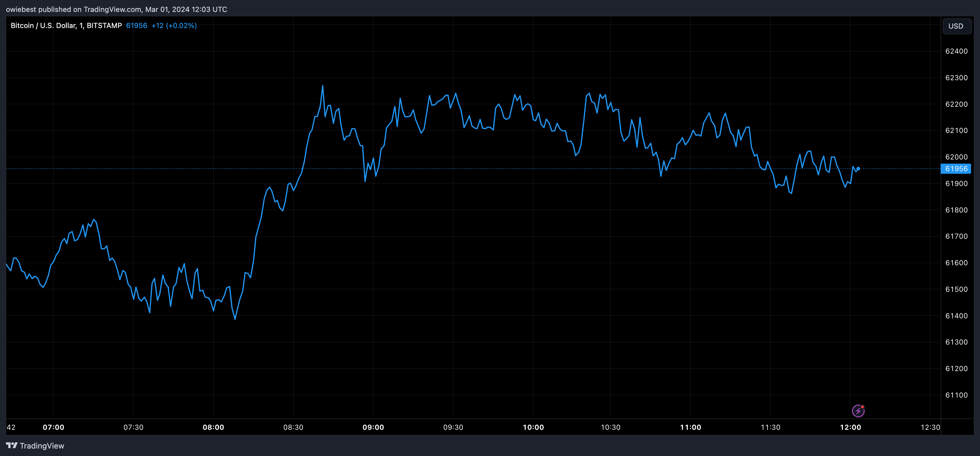Click the 12:00 time axis label
This screenshot has width=980, height=456.
[x=850, y=427]
